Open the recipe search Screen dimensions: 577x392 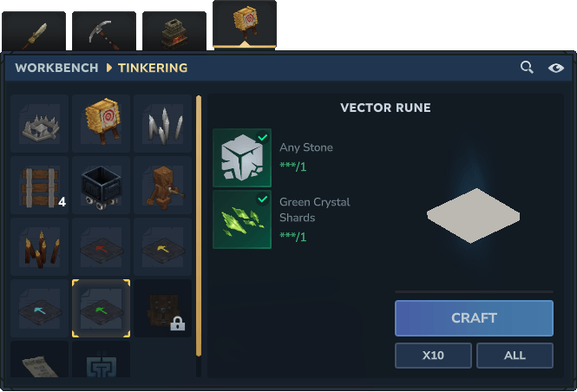pos(527,68)
